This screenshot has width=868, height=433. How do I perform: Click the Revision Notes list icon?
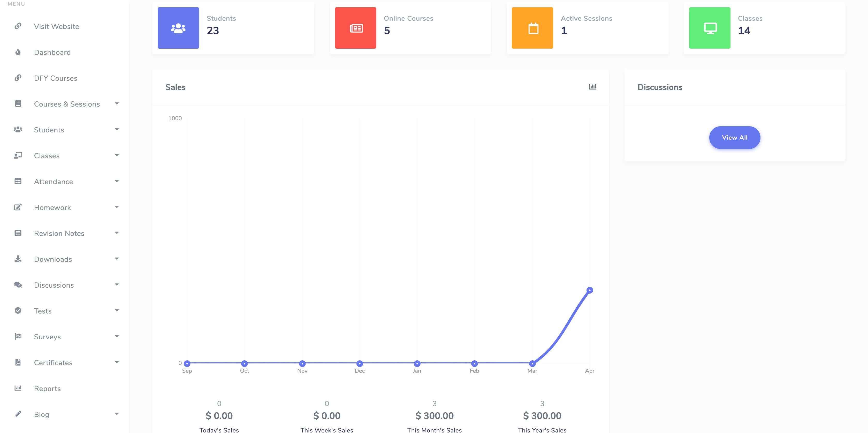18,233
